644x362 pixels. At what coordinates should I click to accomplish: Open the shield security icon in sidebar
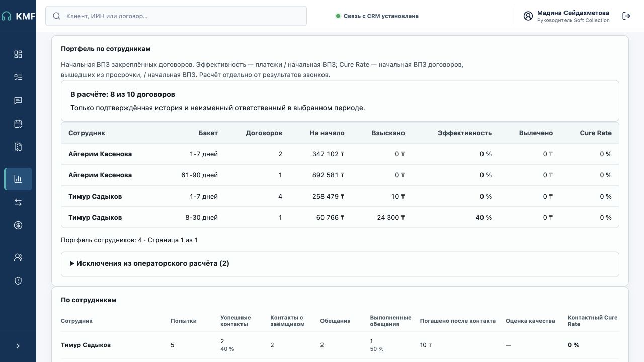coord(18,281)
